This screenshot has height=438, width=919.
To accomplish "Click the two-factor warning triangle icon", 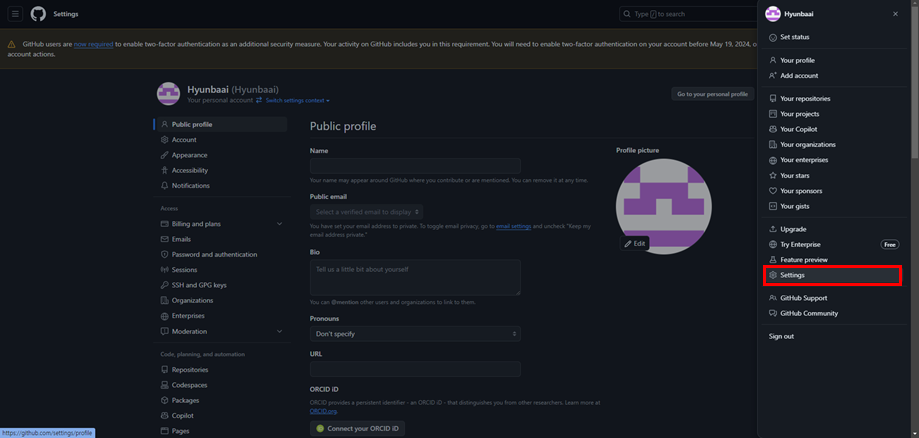I will coord(11,45).
